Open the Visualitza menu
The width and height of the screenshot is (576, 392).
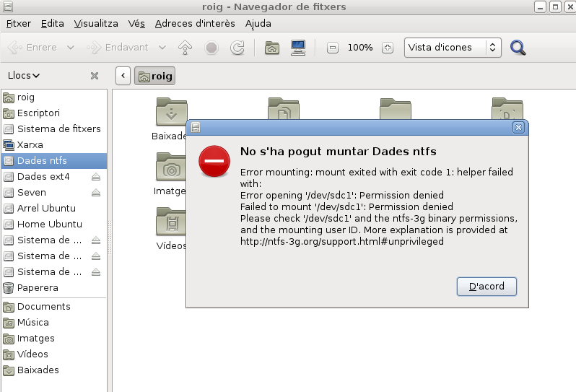[96, 24]
